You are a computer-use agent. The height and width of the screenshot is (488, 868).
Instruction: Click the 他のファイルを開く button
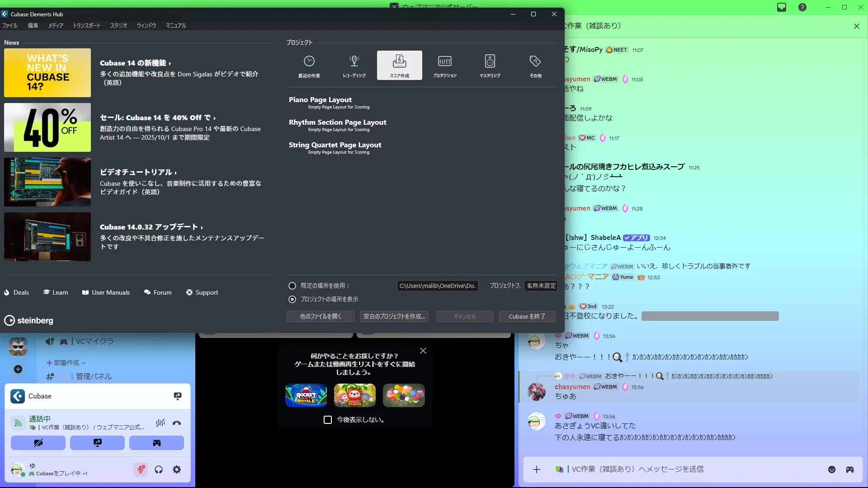(x=321, y=316)
